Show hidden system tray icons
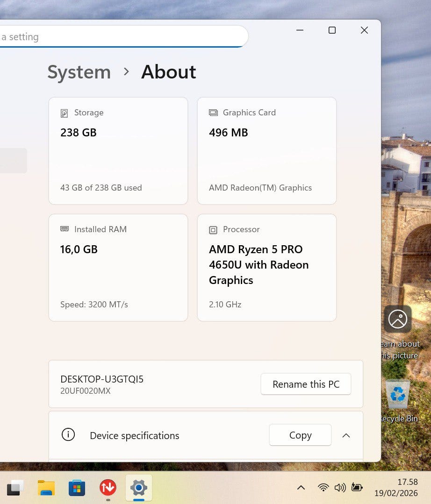The image size is (431, 504). coord(301,488)
